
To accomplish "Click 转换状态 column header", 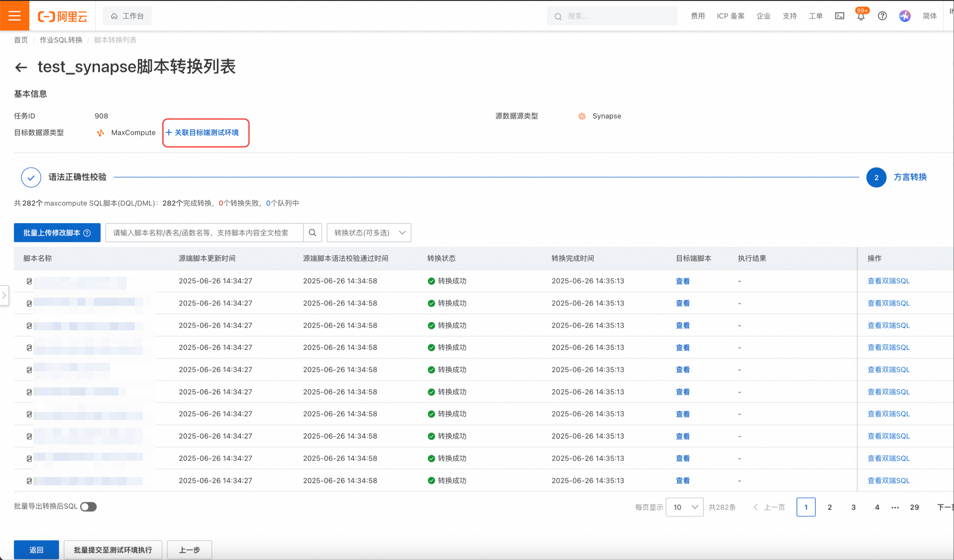I will [x=441, y=259].
